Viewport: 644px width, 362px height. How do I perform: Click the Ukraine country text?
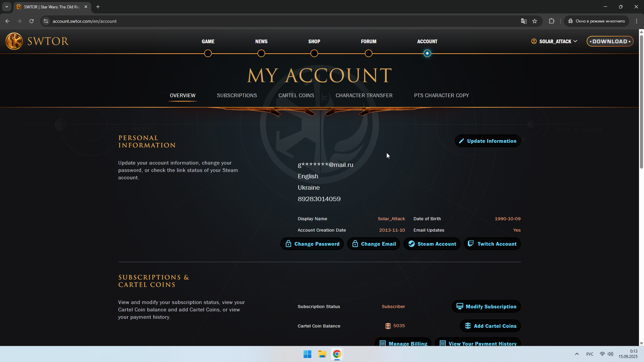pos(309,188)
